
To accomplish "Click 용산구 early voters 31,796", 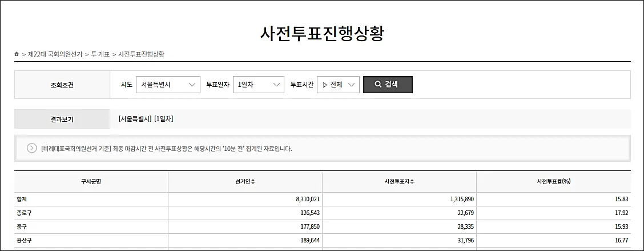I will [x=466, y=241].
